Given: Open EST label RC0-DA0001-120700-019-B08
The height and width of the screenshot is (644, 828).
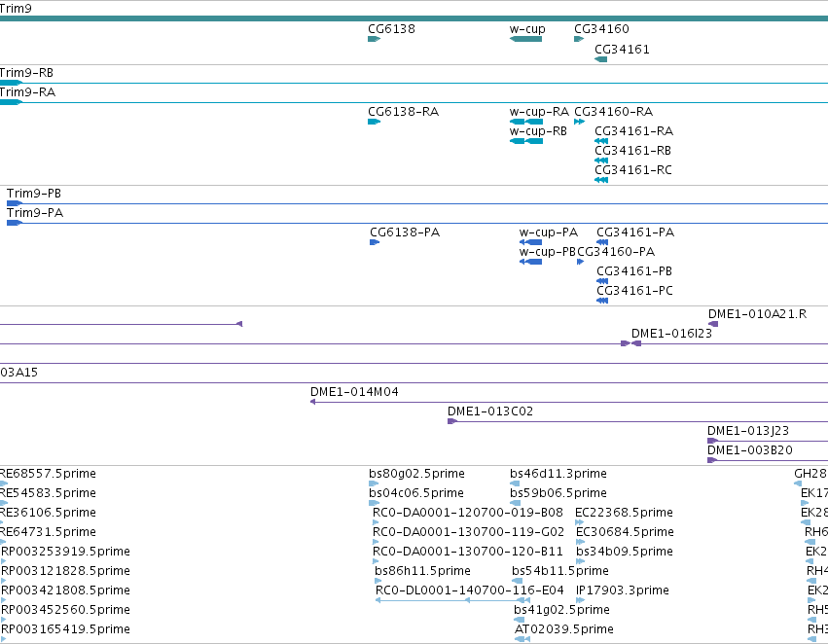Looking at the screenshot, I should (x=468, y=513).
